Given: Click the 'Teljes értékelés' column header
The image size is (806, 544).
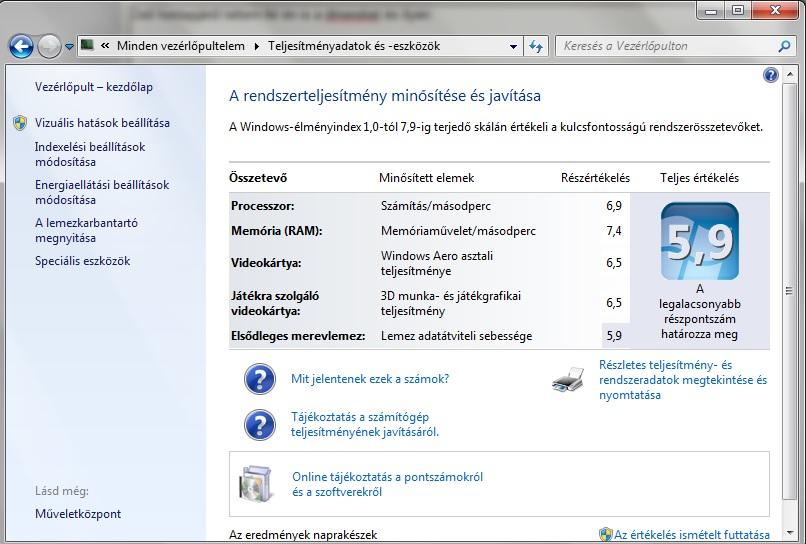Looking at the screenshot, I should pyautogui.click(x=700, y=178).
